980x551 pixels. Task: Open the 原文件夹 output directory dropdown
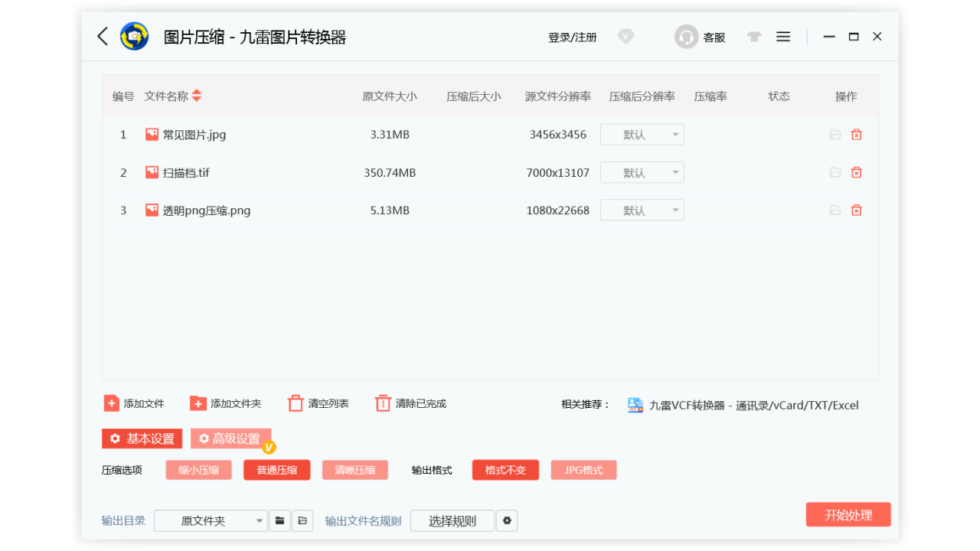pyautogui.click(x=211, y=520)
